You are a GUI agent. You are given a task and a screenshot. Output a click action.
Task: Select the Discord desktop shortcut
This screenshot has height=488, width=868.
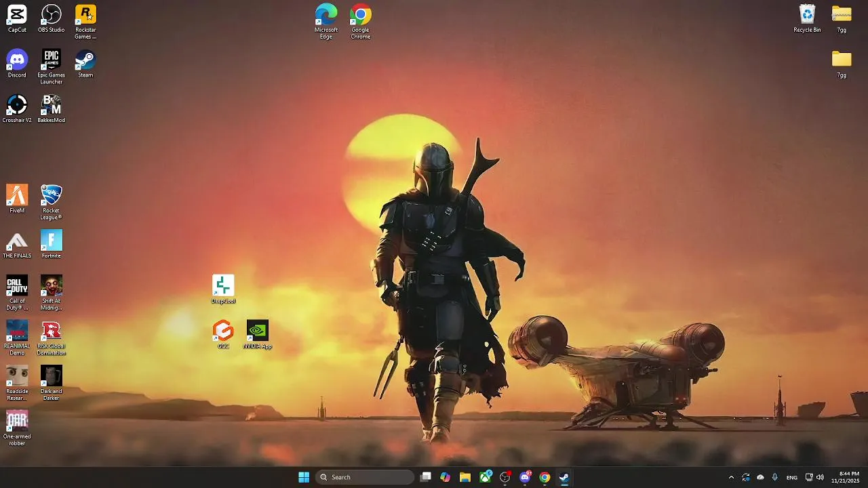point(17,64)
